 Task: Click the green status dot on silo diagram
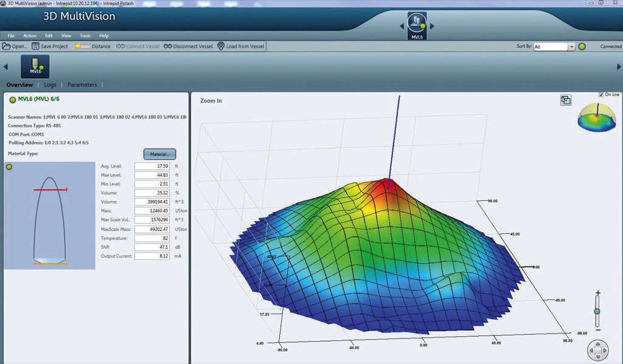(x=9, y=167)
